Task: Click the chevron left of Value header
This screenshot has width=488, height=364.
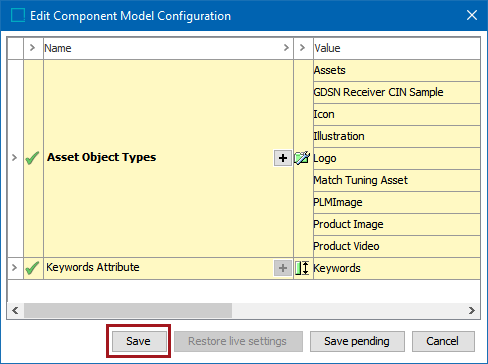Action: point(302,48)
